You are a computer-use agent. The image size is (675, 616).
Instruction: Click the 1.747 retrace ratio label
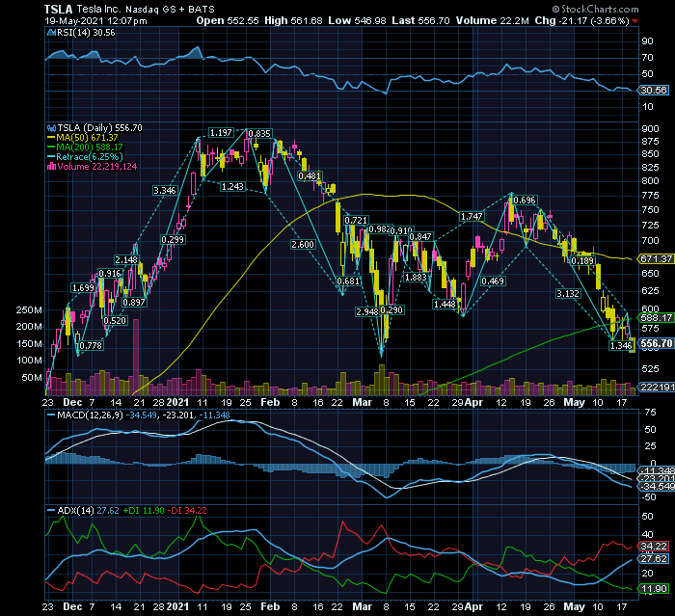pos(472,217)
